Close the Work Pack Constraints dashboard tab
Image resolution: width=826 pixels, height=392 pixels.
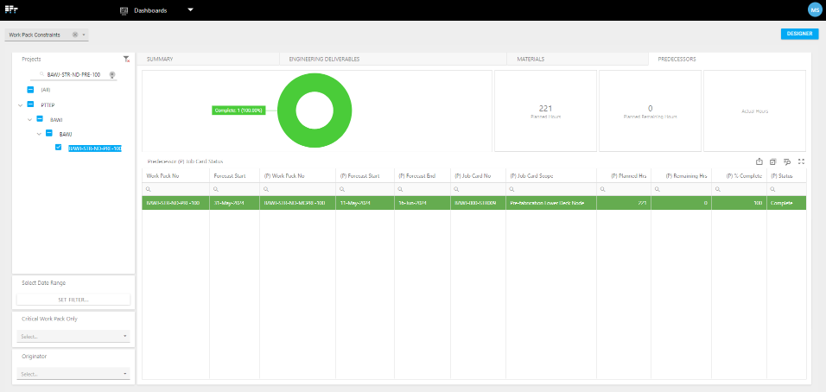75,35
